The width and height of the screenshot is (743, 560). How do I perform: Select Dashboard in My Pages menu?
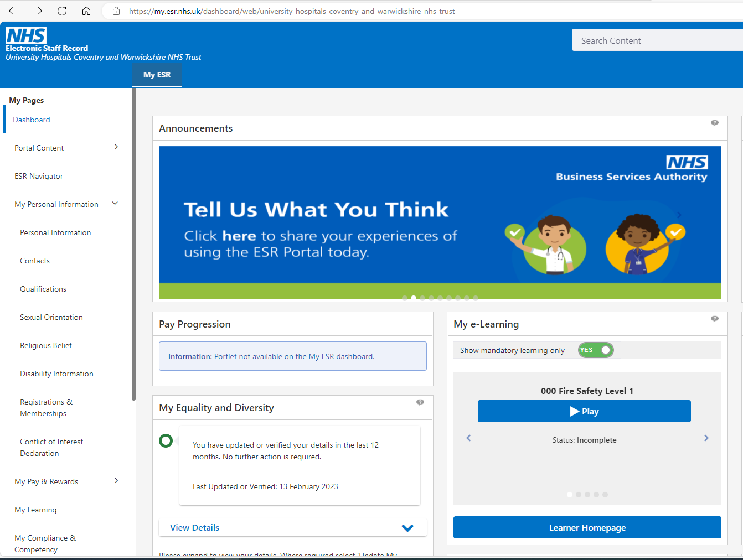32,120
